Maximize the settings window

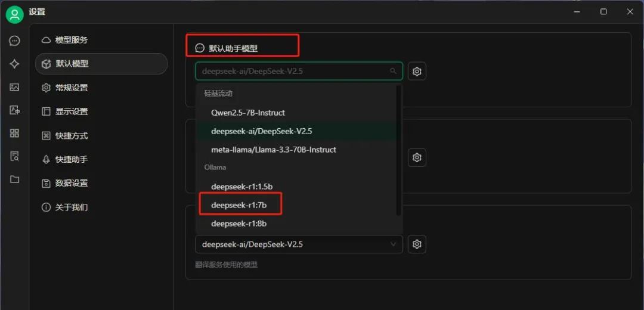click(603, 12)
